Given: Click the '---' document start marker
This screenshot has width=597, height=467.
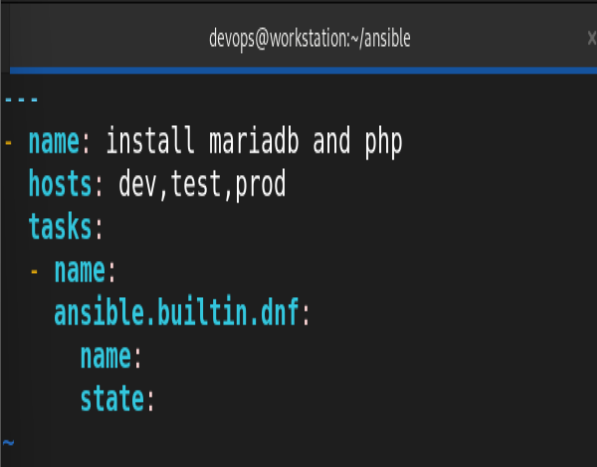Looking at the screenshot, I should [21, 100].
